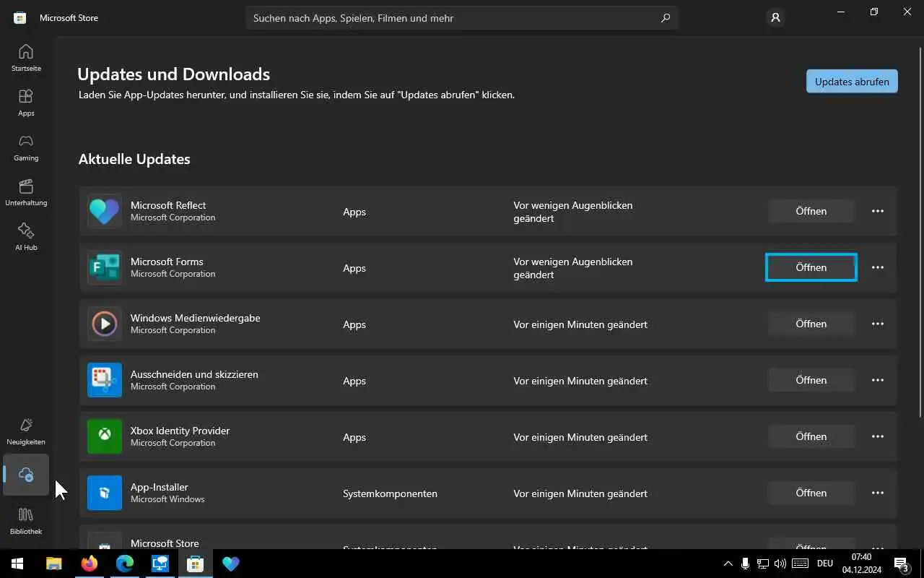The height and width of the screenshot is (578, 924).
Task: Open Xbox Identity Provider with Öffnen
Action: pos(811,436)
